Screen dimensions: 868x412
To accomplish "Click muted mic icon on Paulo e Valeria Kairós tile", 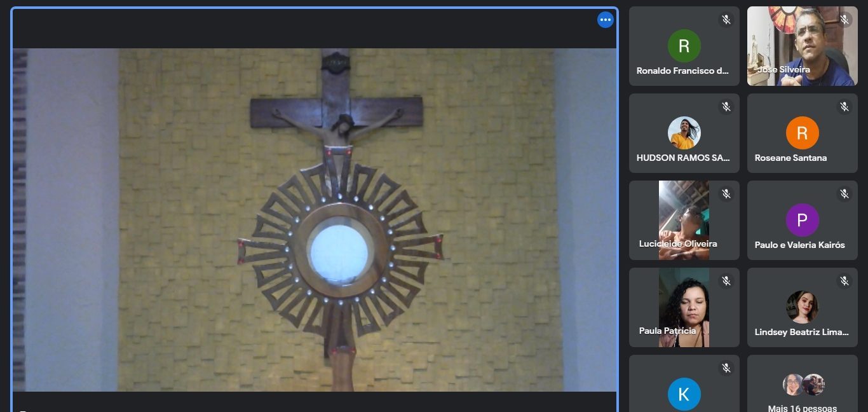I will pos(844,194).
